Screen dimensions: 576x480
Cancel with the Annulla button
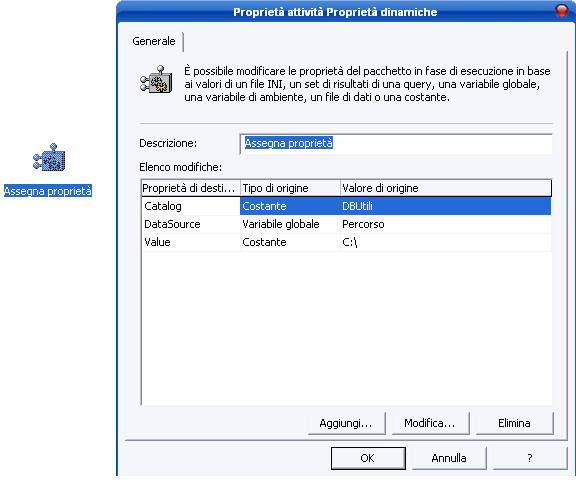click(449, 458)
